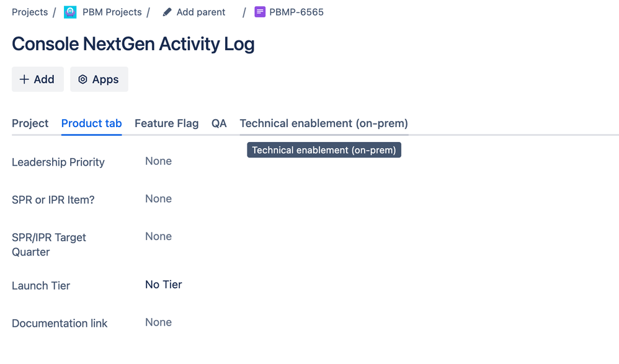
Task: Click the Apps icon in the Apps button
Action: point(83,79)
